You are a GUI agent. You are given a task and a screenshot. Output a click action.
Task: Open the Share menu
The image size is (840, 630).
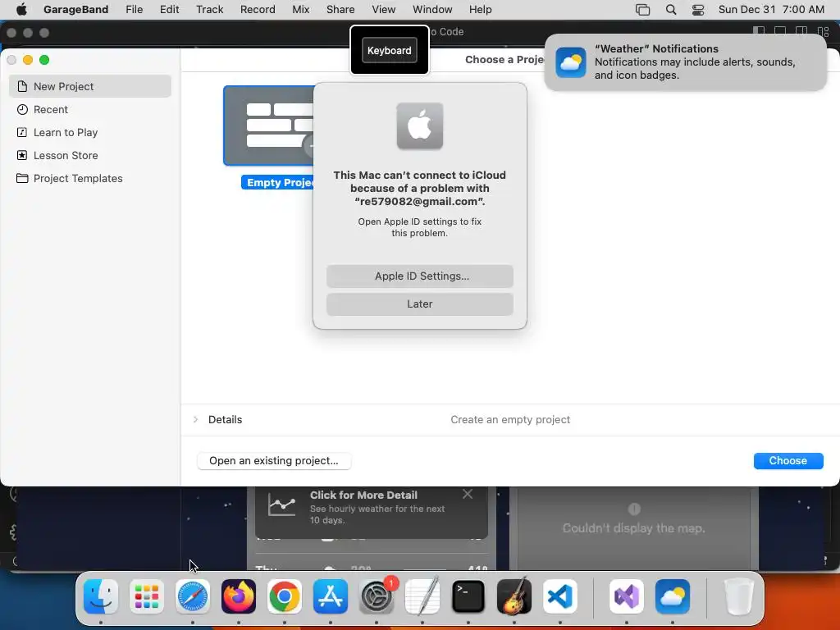pos(340,10)
